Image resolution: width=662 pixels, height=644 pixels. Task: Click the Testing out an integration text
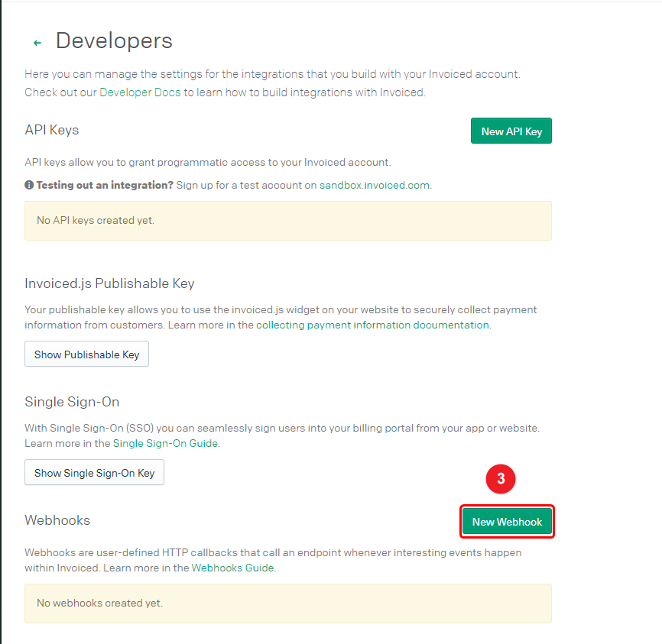click(105, 185)
